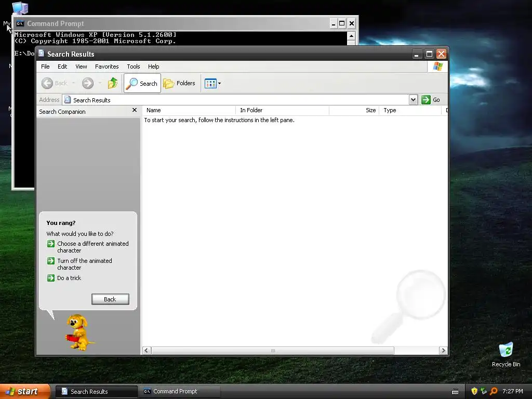Expand the Address bar dropdown
The width and height of the screenshot is (532, 399).
point(413,100)
